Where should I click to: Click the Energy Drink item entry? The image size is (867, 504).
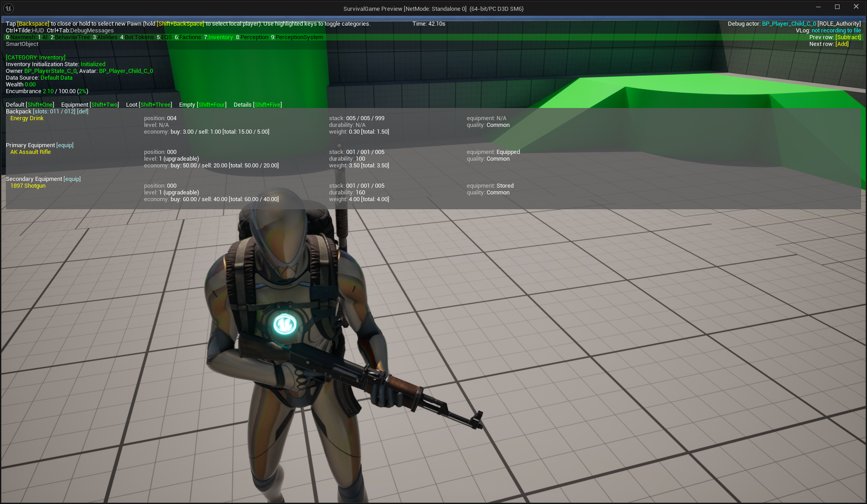coord(27,118)
